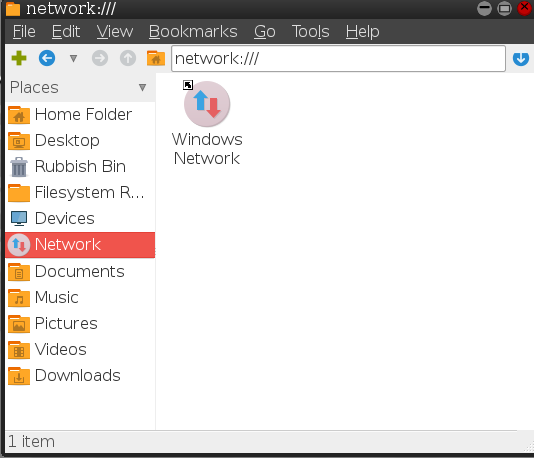
Task: Go to Home Folder in sidebar
Action: coord(80,114)
